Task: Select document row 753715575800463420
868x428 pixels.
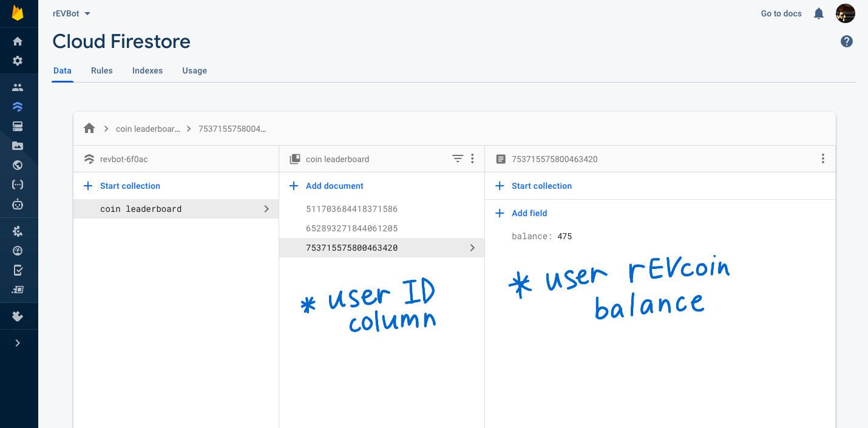Action: pos(382,248)
